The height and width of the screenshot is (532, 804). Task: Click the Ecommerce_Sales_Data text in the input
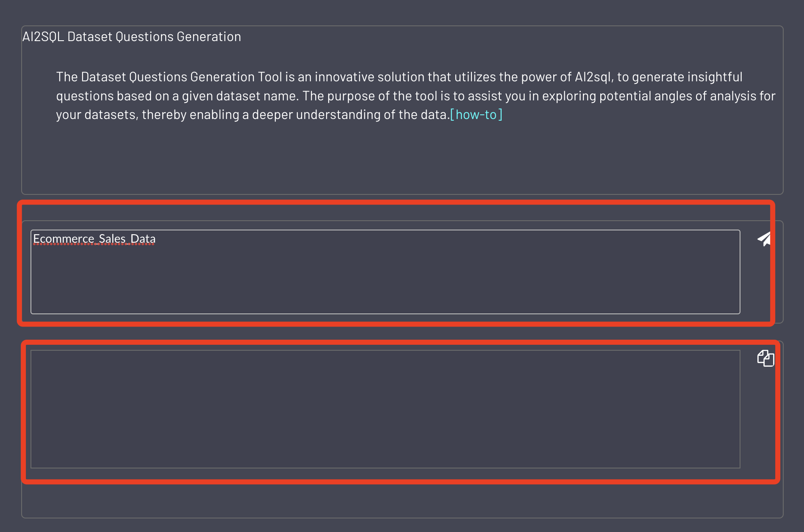tap(94, 239)
